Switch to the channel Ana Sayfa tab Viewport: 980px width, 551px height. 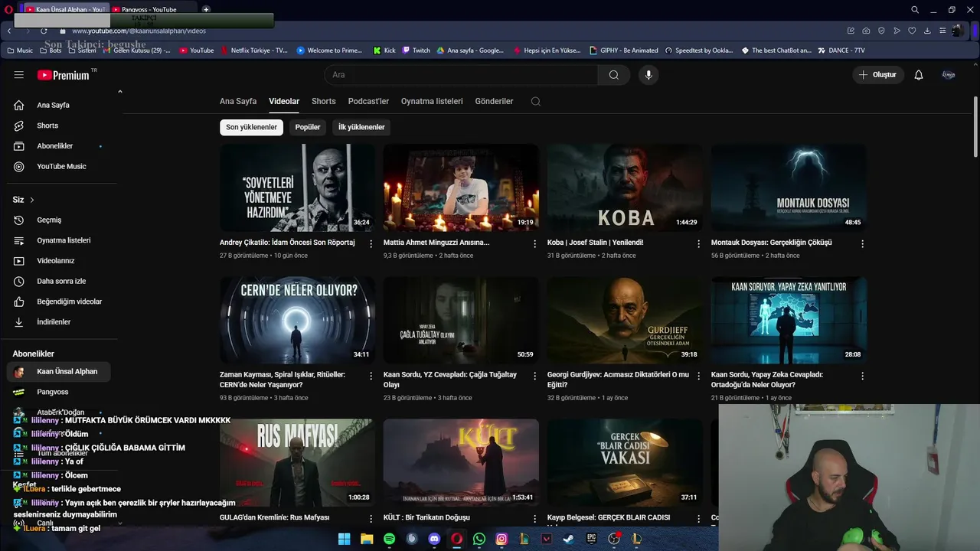pyautogui.click(x=238, y=101)
